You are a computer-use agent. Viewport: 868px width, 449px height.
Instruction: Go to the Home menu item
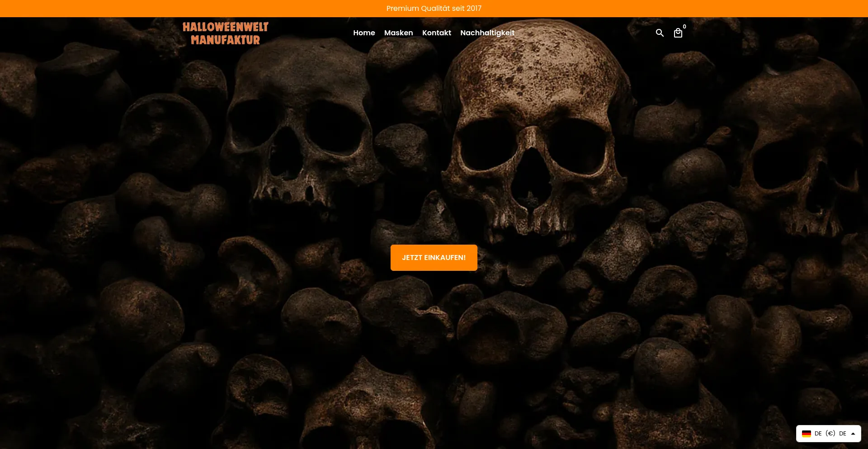tap(364, 33)
